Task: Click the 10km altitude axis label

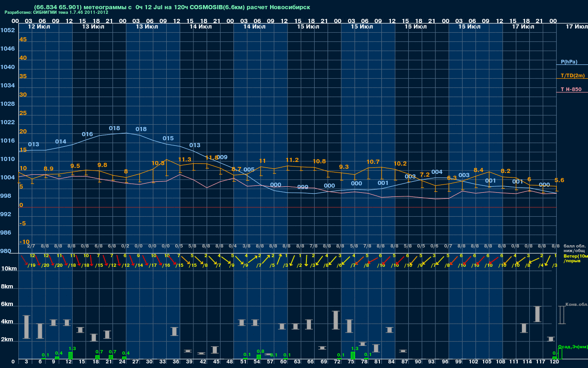Action: pyautogui.click(x=9, y=269)
